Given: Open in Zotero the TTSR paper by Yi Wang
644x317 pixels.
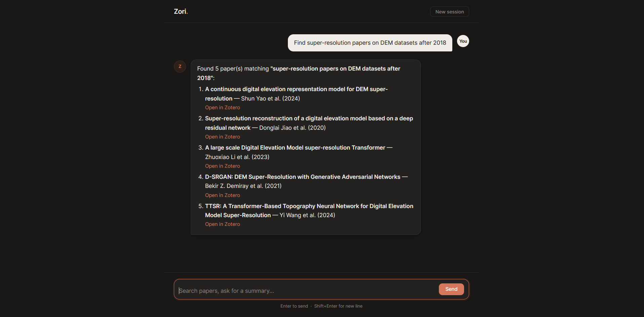Looking at the screenshot, I should [222, 224].
